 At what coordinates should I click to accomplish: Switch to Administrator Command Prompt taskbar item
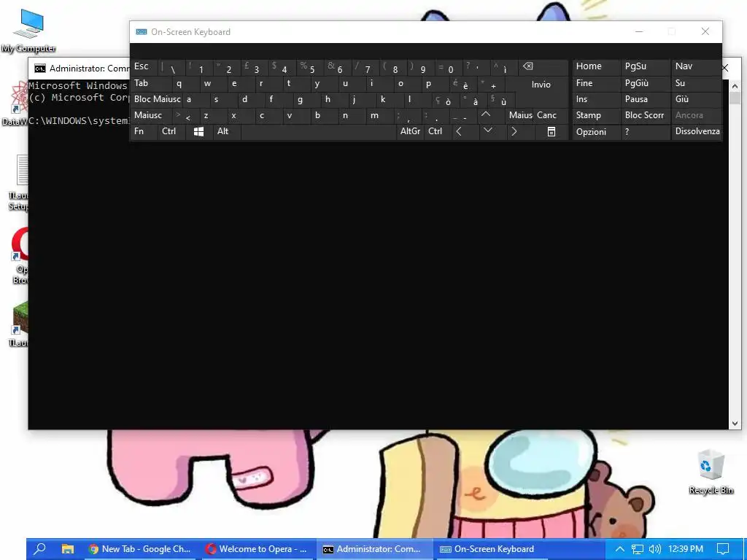pyautogui.click(x=374, y=549)
